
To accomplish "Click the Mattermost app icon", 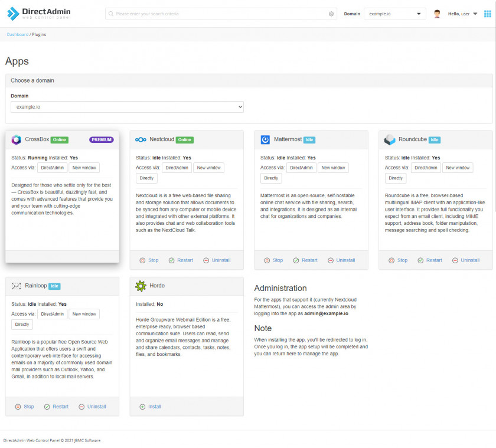I will [265, 139].
